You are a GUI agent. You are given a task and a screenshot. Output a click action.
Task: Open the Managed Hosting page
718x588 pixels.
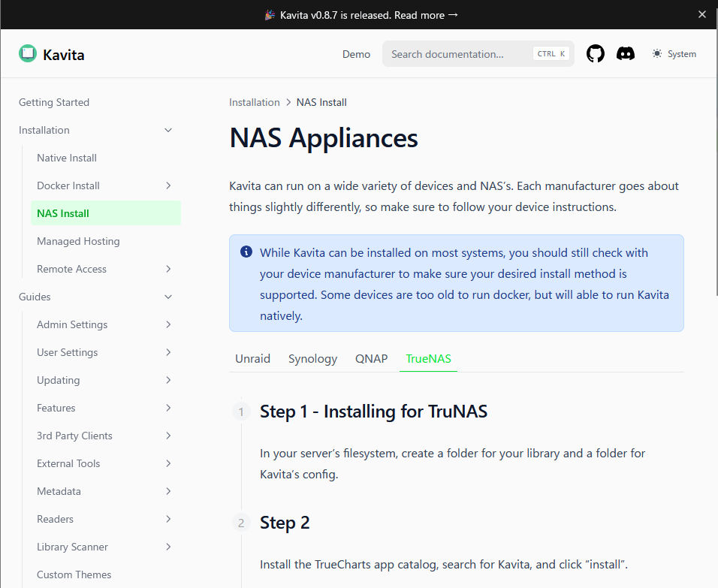78,241
